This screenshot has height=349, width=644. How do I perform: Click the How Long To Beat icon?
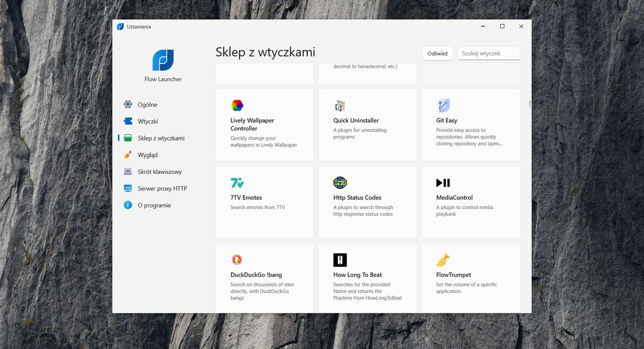pos(340,260)
